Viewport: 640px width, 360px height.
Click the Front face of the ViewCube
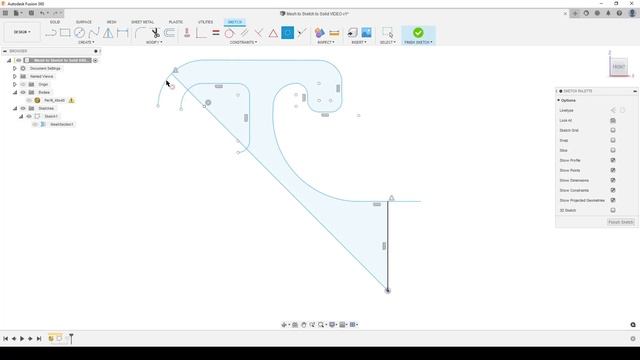tap(619, 67)
